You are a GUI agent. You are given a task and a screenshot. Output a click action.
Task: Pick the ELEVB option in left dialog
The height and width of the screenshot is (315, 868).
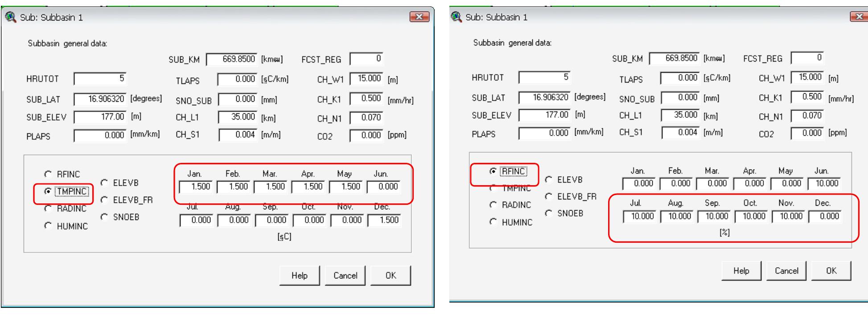pos(104,182)
